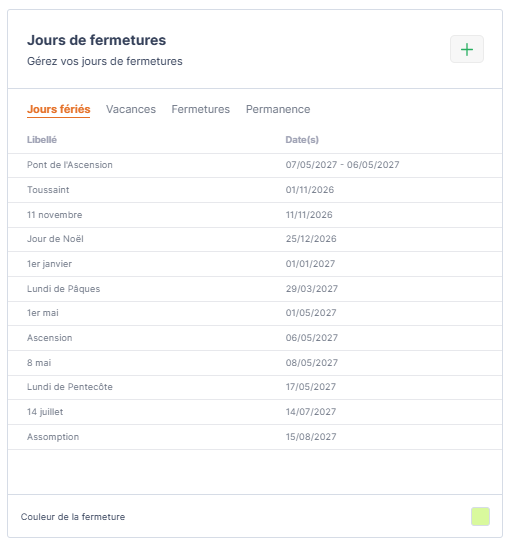The image size is (513, 542).
Task: Select the Pont de l'Ascension row
Action: pyautogui.click(x=255, y=165)
